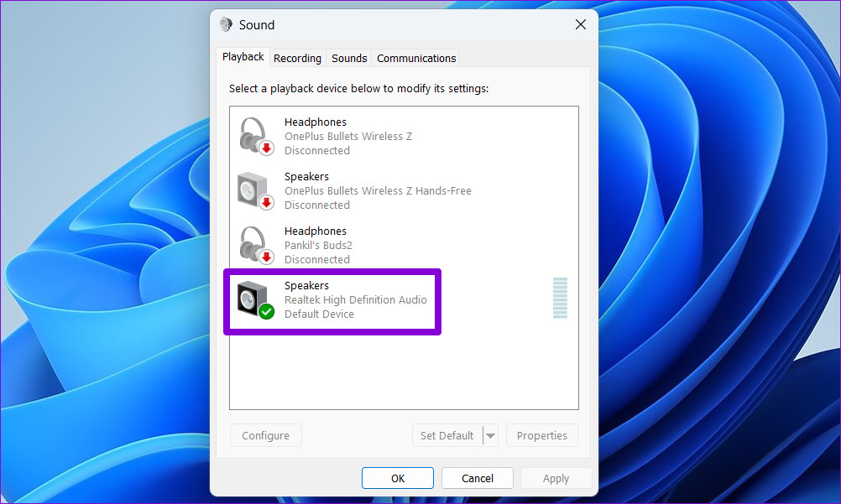Open the Communications tab

(x=416, y=58)
